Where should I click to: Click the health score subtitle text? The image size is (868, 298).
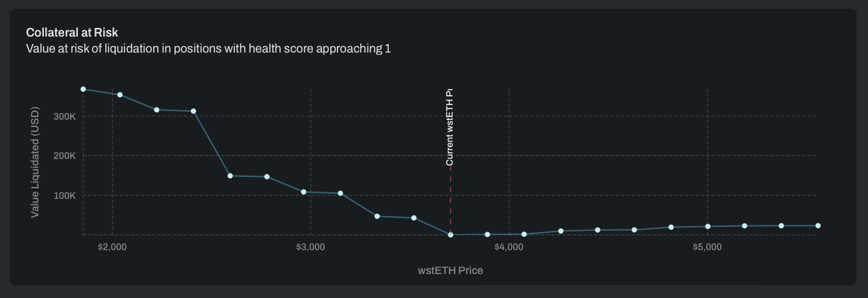[x=208, y=49]
